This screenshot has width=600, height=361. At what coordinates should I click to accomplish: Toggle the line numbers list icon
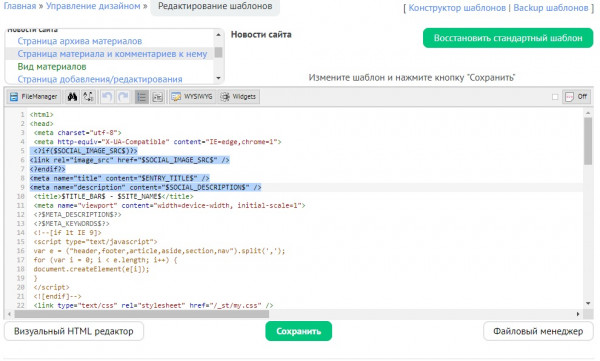tap(142, 97)
